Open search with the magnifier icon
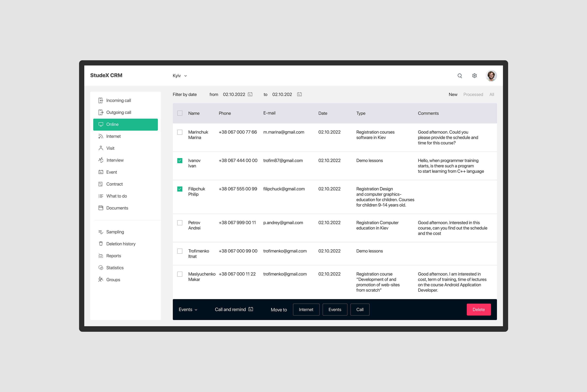This screenshot has height=392, width=587. click(460, 76)
